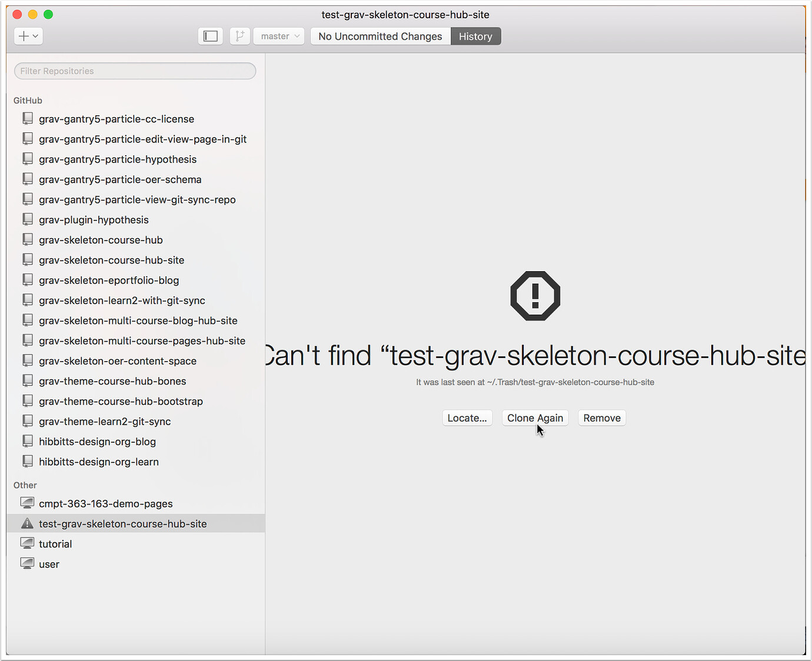This screenshot has width=812, height=661.
Task: Click the repository icon beside hibbitts-design-org-blog
Action: pos(28,440)
